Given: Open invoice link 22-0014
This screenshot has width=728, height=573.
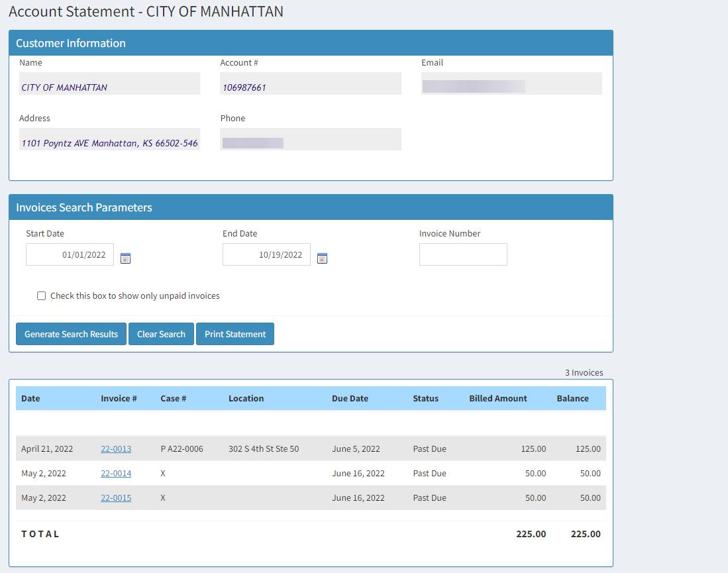Looking at the screenshot, I should pos(116,473).
